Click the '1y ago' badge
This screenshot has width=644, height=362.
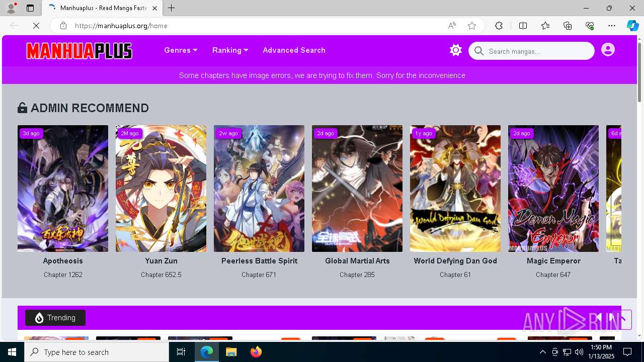coord(424,133)
